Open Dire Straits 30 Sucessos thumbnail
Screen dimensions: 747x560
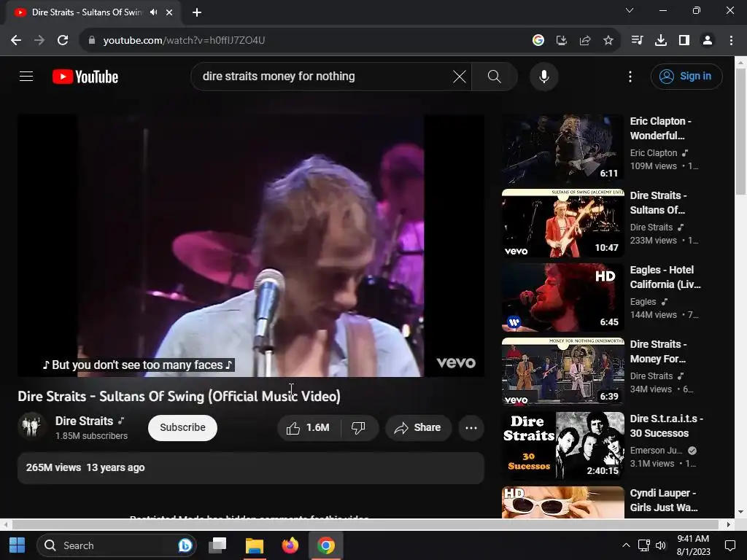pyautogui.click(x=562, y=446)
